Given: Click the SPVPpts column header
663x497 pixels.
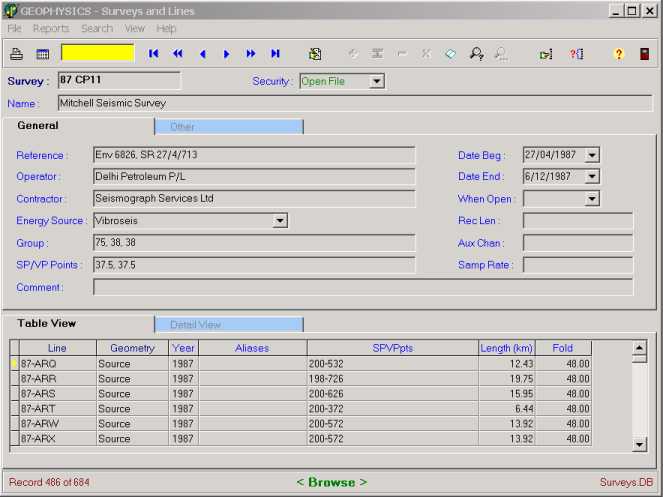Looking at the screenshot, I should [x=392, y=348].
